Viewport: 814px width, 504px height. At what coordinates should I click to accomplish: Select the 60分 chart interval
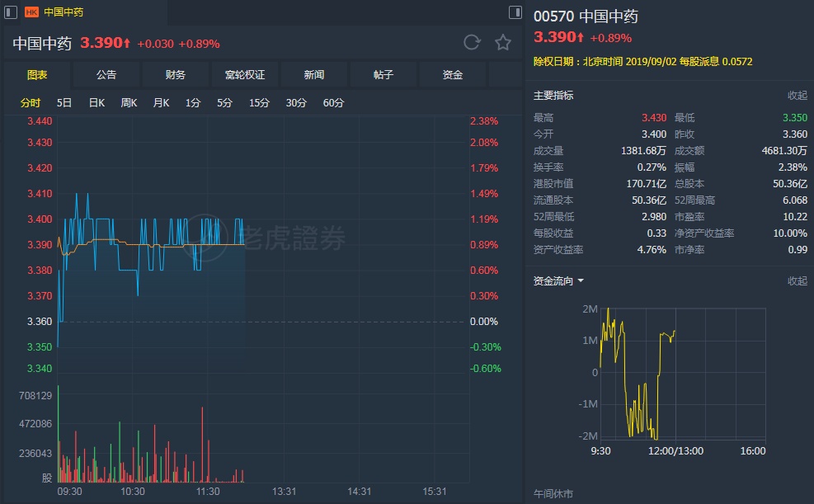333,103
